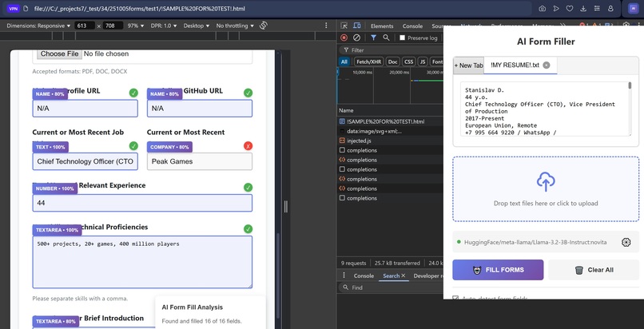Click the heart bookmark icon
The width and height of the screenshot is (644, 329).
[570, 8]
